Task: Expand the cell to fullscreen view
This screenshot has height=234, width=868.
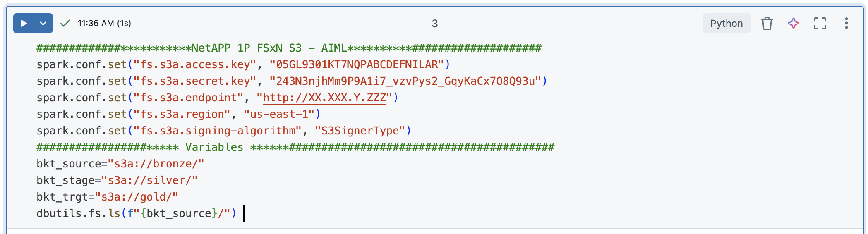Action: (820, 23)
